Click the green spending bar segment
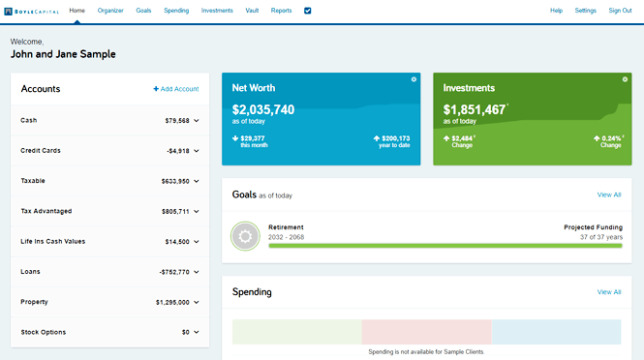 coord(297,332)
